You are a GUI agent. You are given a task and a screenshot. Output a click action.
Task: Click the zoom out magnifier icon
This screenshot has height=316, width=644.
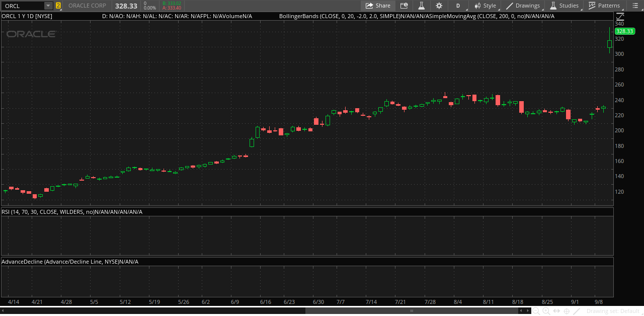click(x=536, y=311)
